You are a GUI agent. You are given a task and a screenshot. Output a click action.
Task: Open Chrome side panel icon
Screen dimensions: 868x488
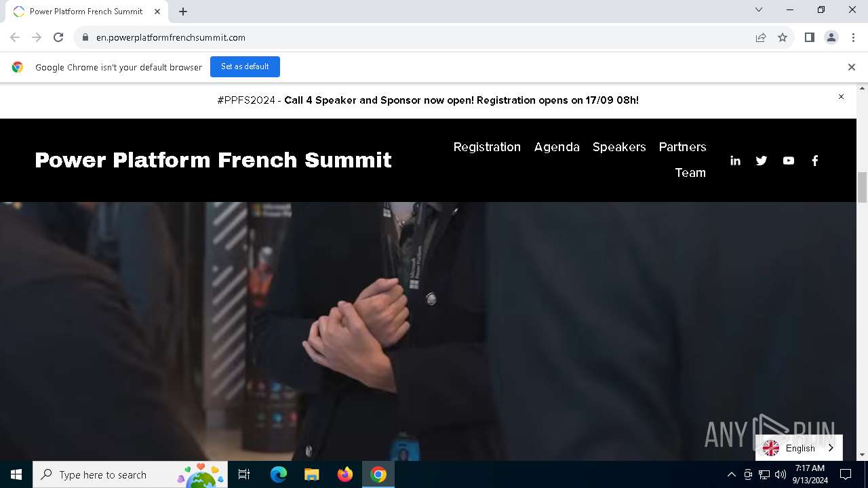(x=810, y=37)
